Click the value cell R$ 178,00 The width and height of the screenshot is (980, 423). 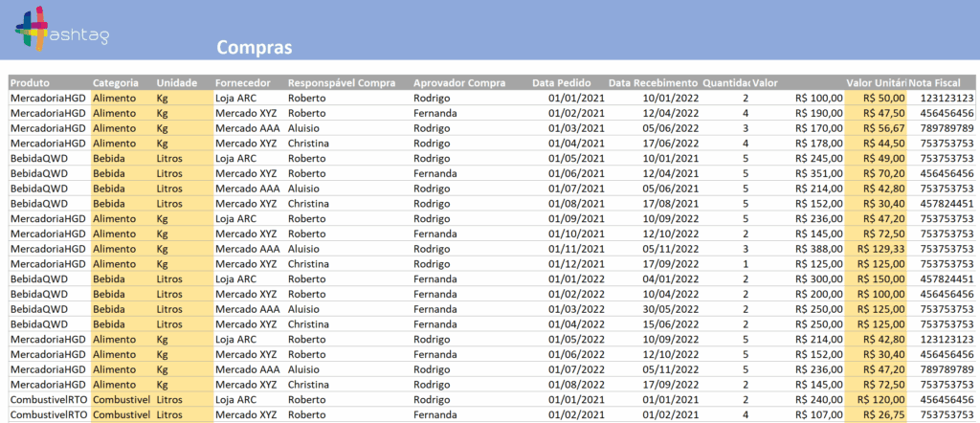(x=819, y=144)
